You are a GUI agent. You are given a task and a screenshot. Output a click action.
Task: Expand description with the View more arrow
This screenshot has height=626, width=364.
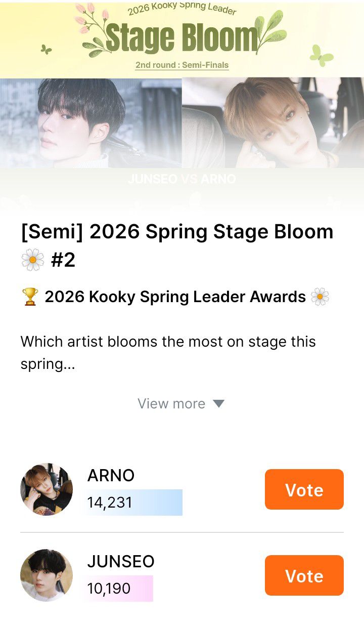coord(218,403)
